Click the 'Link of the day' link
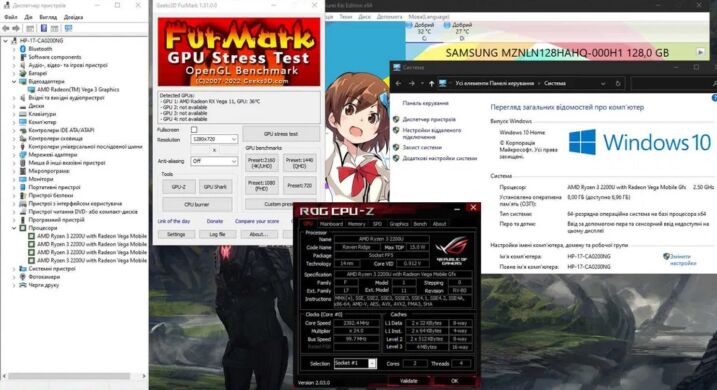Screen dimensions: 717x390 (174, 221)
